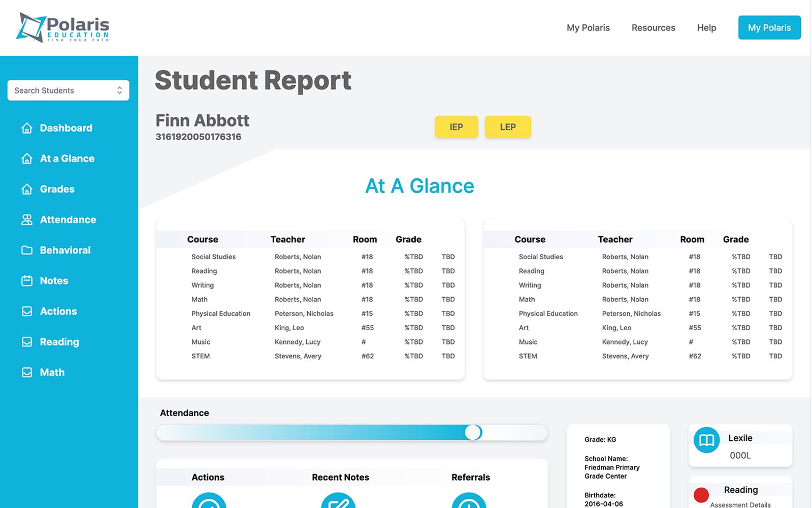The image size is (812, 508).
Task: Click the Dashboard home icon
Action: (27, 128)
